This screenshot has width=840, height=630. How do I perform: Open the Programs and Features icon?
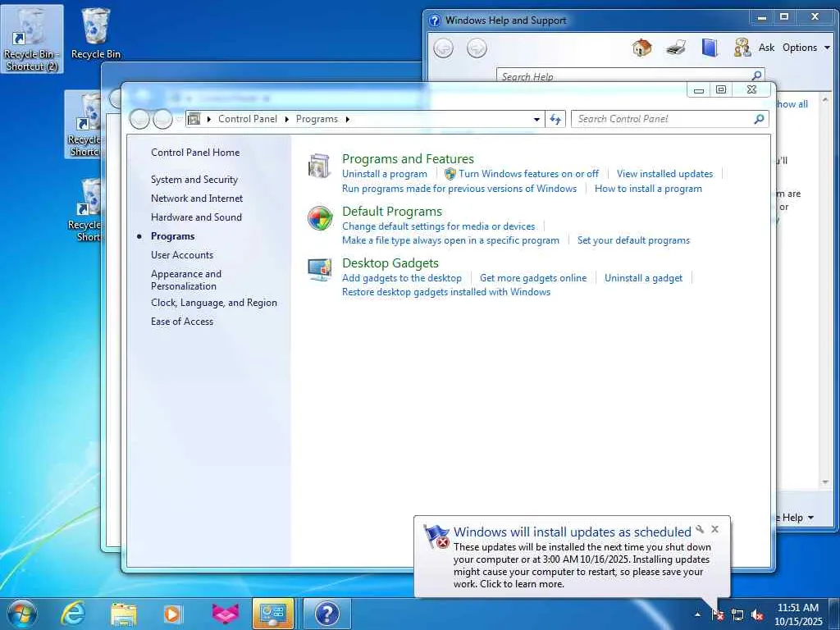coord(320,166)
